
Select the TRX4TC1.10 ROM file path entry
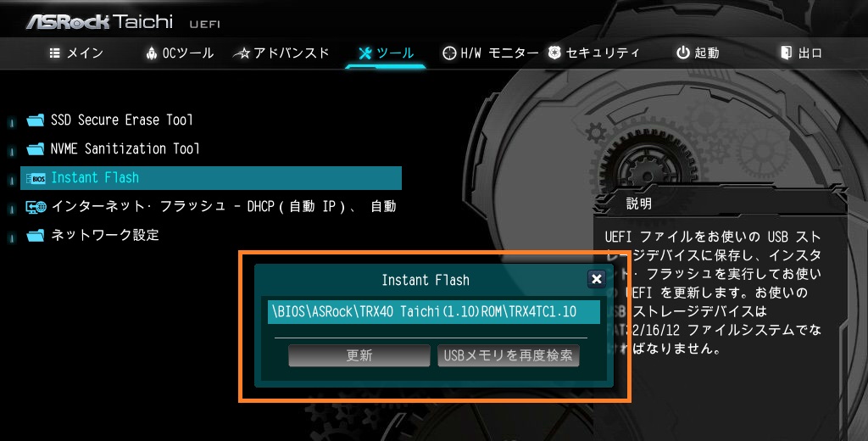click(x=433, y=312)
